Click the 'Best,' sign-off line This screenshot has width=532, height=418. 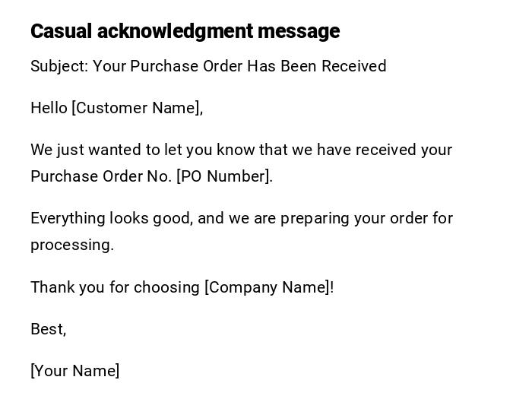[49, 329]
